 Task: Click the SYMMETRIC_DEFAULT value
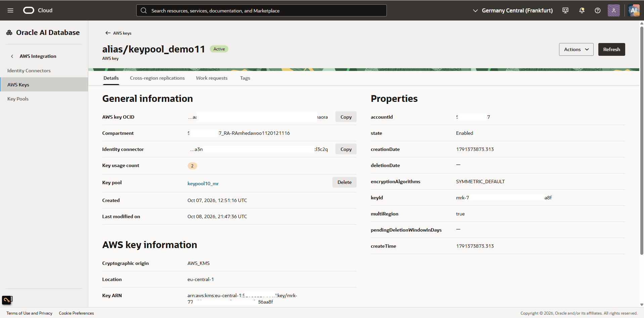480,182
